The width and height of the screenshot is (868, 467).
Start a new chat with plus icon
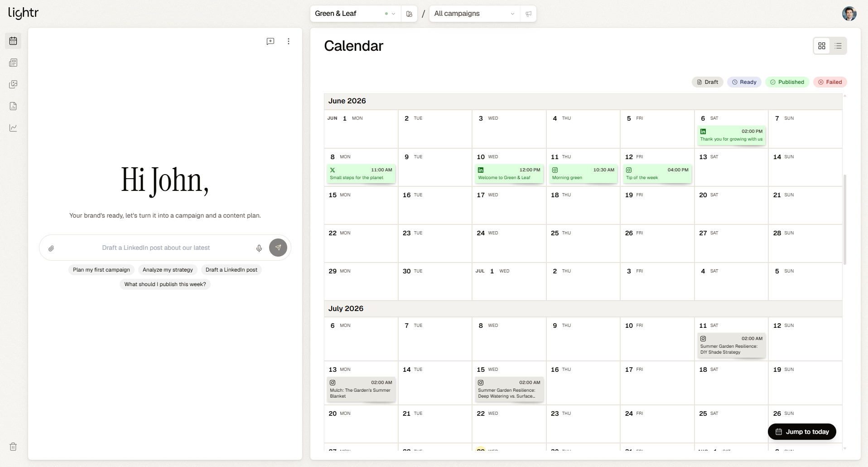coord(270,41)
